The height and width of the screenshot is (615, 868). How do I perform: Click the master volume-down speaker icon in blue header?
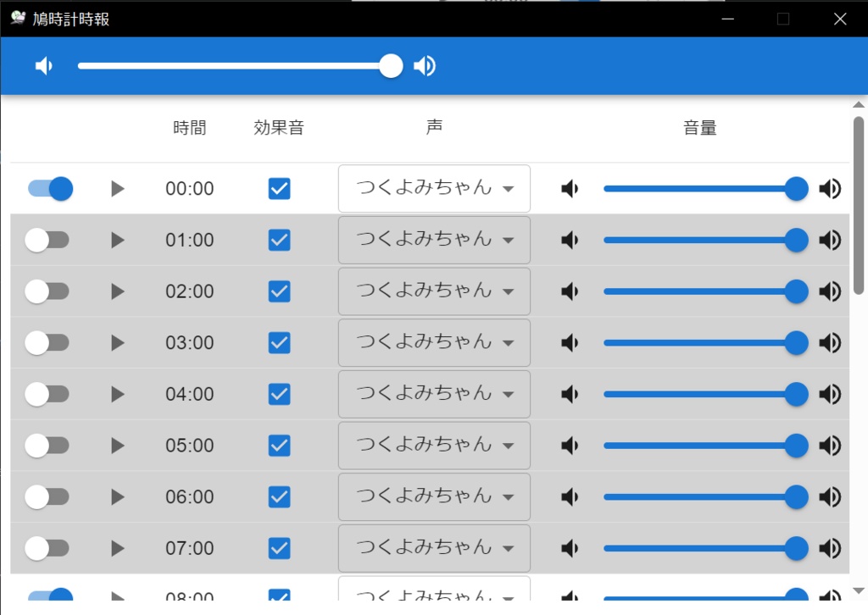(44, 66)
